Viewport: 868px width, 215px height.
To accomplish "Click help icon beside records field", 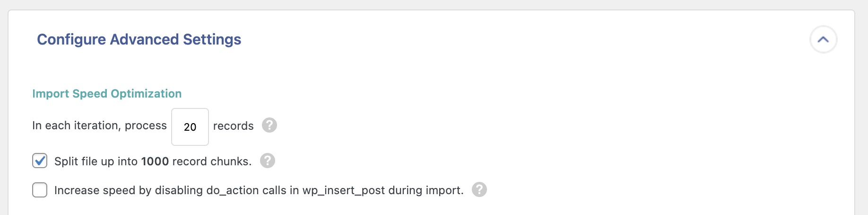I will tap(269, 125).
